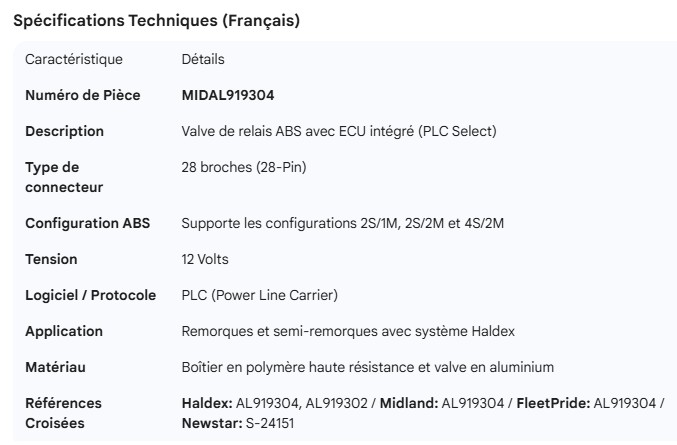Select the 'Type de connecteur' label

point(65,177)
